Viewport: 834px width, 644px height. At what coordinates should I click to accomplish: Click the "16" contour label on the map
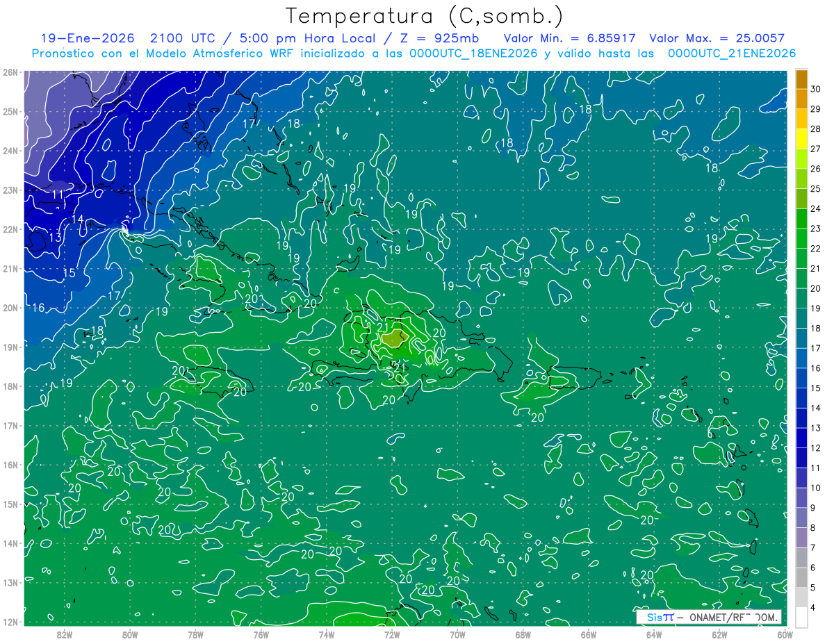click(x=38, y=308)
